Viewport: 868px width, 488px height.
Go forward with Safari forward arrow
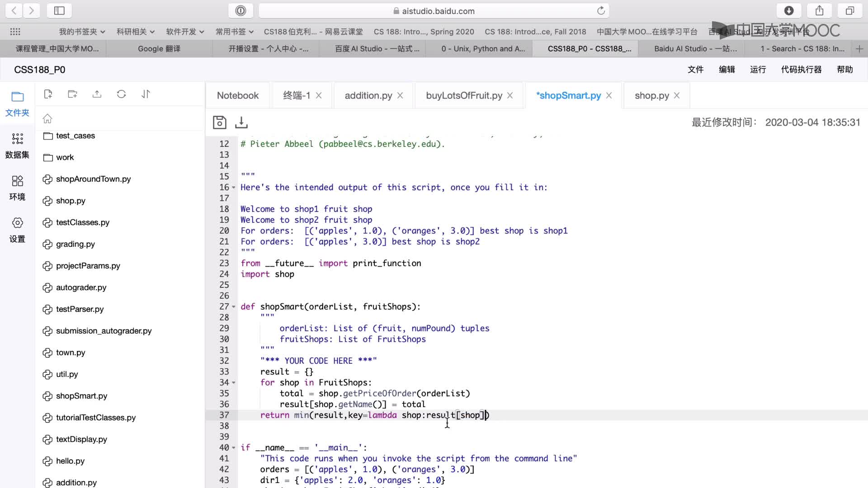pyautogui.click(x=31, y=10)
